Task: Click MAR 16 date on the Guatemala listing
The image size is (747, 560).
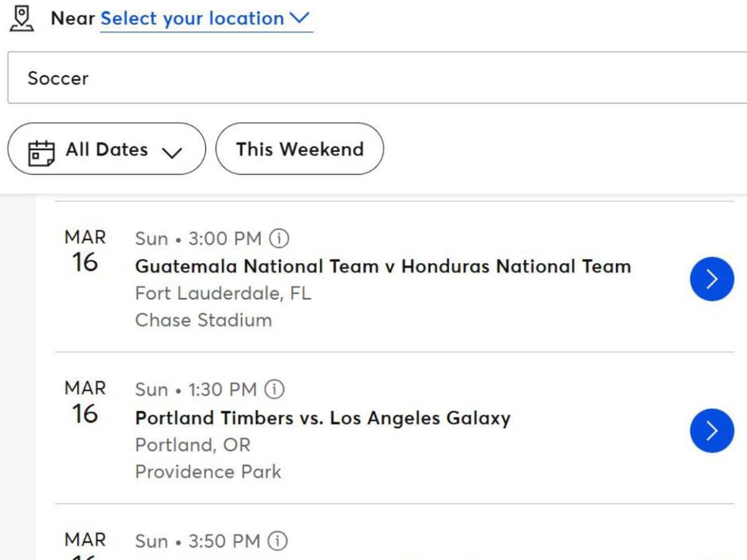Action: (x=85, y=250)
